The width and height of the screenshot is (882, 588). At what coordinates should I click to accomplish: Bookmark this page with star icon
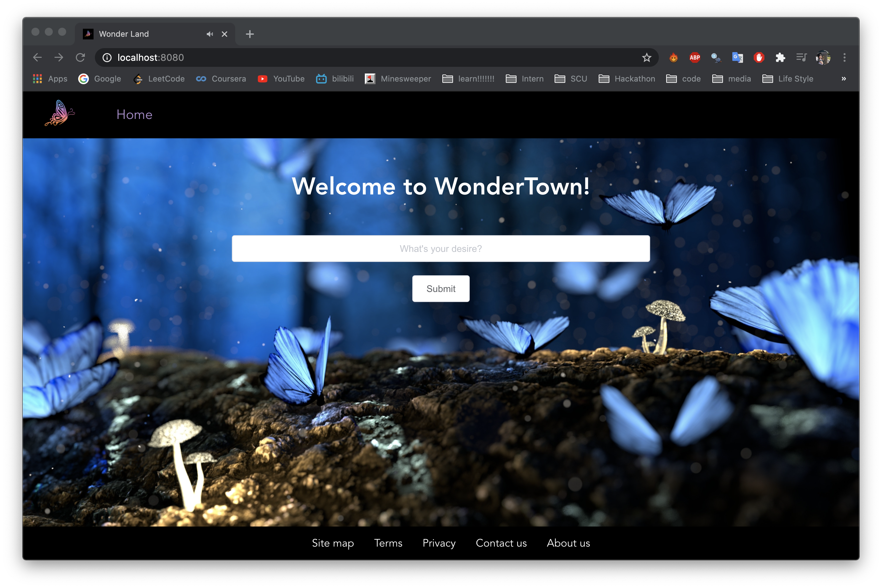(646, 57)
